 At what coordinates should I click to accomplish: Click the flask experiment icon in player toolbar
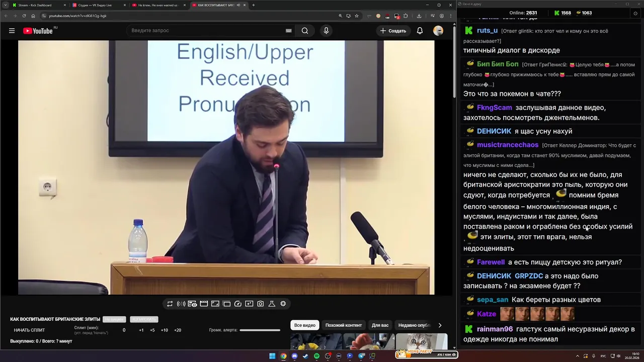coord(272,304)
